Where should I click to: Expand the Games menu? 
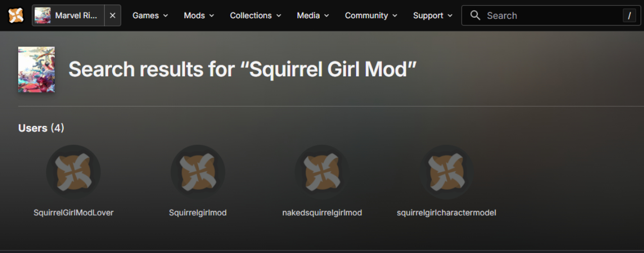click(150, 16)
